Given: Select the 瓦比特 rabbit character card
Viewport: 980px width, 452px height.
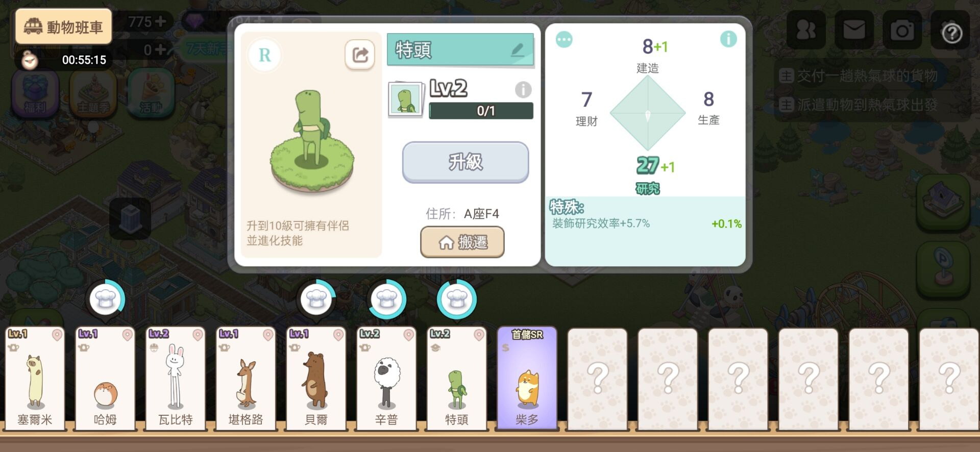Looking at the screenshot, I should pos(175,379).
